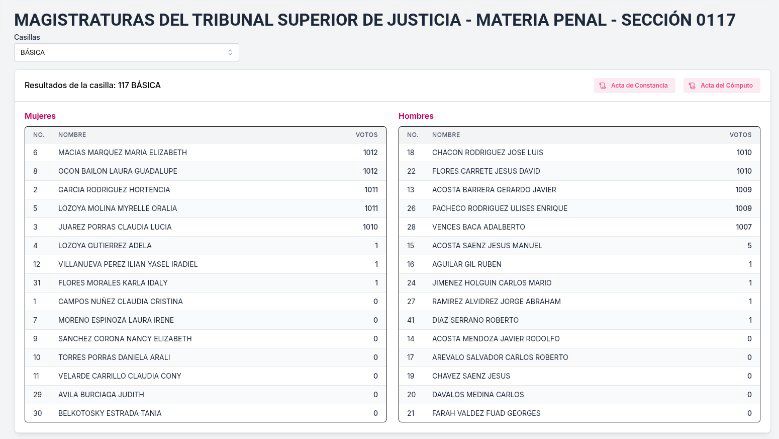Click the NO. column header in Mujeres table
Screen dimensions: 779x439
39,135
